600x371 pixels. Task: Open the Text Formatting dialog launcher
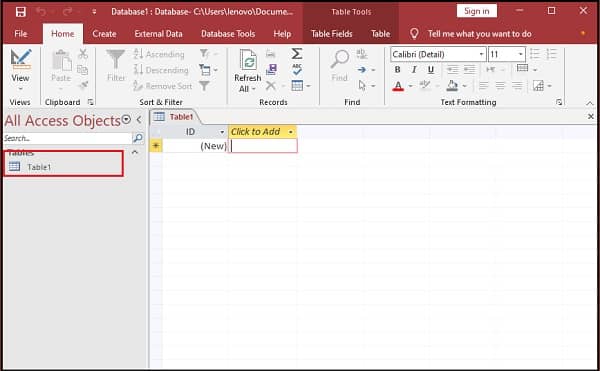(559, 102)
